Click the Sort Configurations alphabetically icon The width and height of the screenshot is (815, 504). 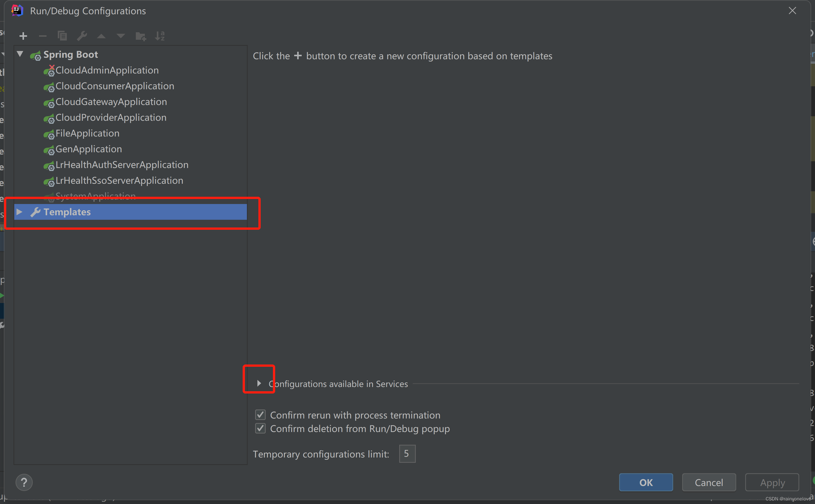pos(160,36)
